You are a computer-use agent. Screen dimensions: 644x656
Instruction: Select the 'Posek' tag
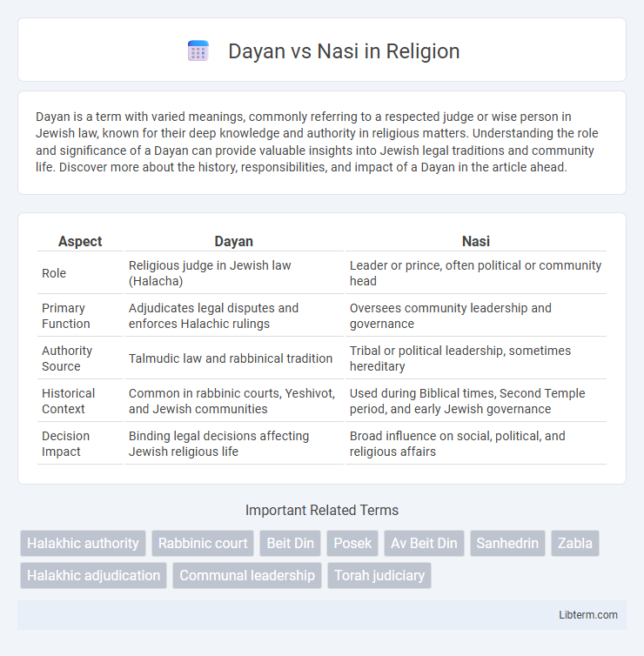pyautogui.click(x=352, y=543)
